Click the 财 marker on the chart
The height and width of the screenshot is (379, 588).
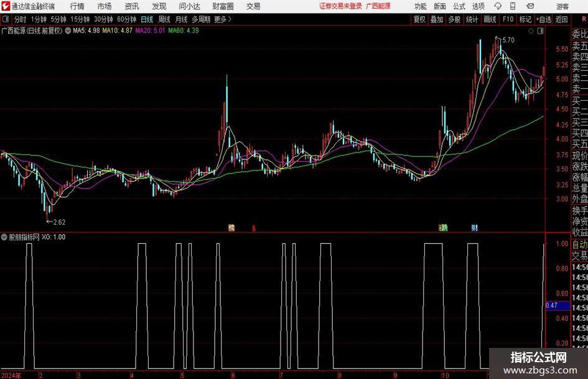click(474, 228)
